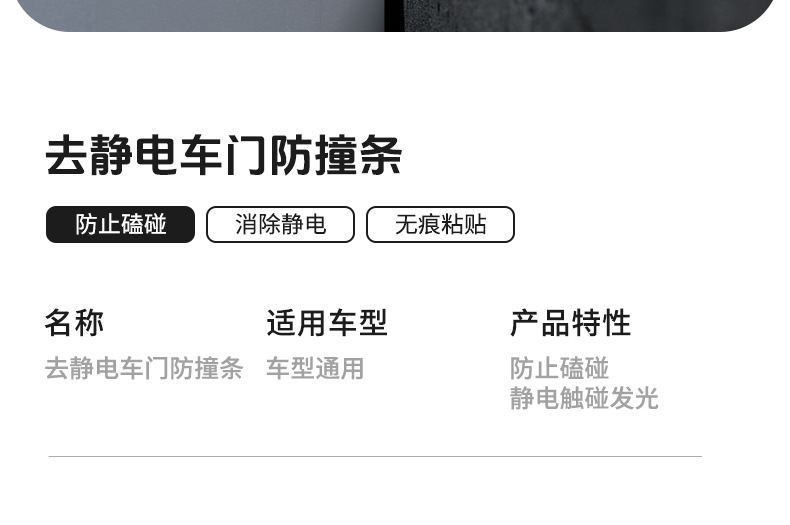Click the 适用车型 column heading

click(x=327, y=322)
